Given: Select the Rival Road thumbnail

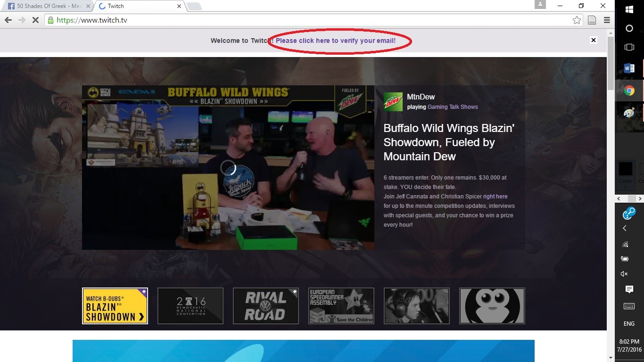Looking at the screenshot, I should tap(266, 306).
